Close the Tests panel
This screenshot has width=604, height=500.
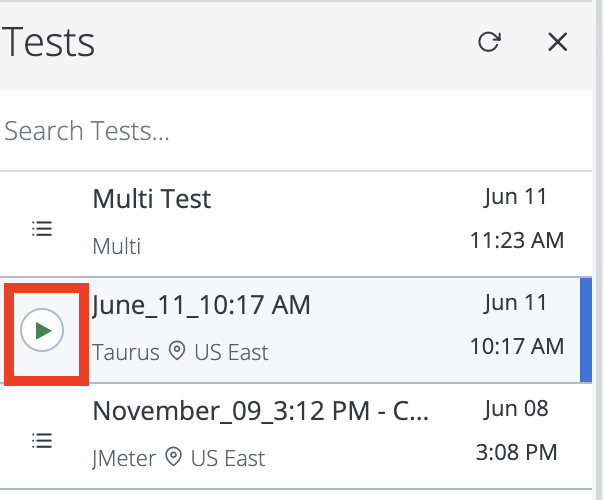[557, 42]
